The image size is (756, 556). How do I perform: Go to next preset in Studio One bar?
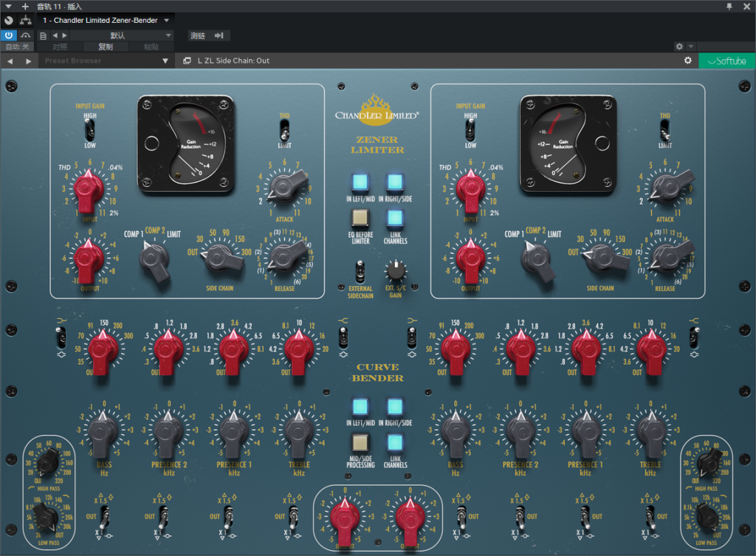65,35
